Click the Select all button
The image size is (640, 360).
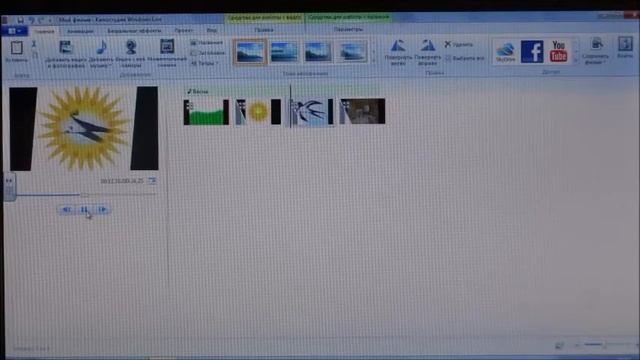coord(464,58)
